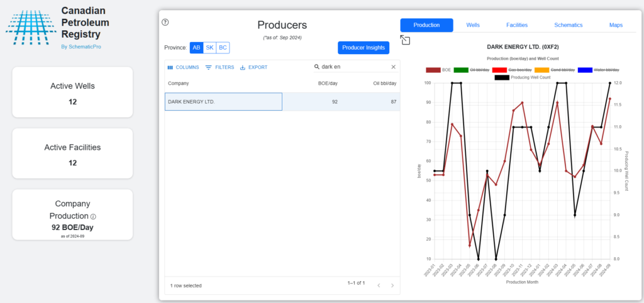Open the chart expand popout icon

click(x=405, y=40)
